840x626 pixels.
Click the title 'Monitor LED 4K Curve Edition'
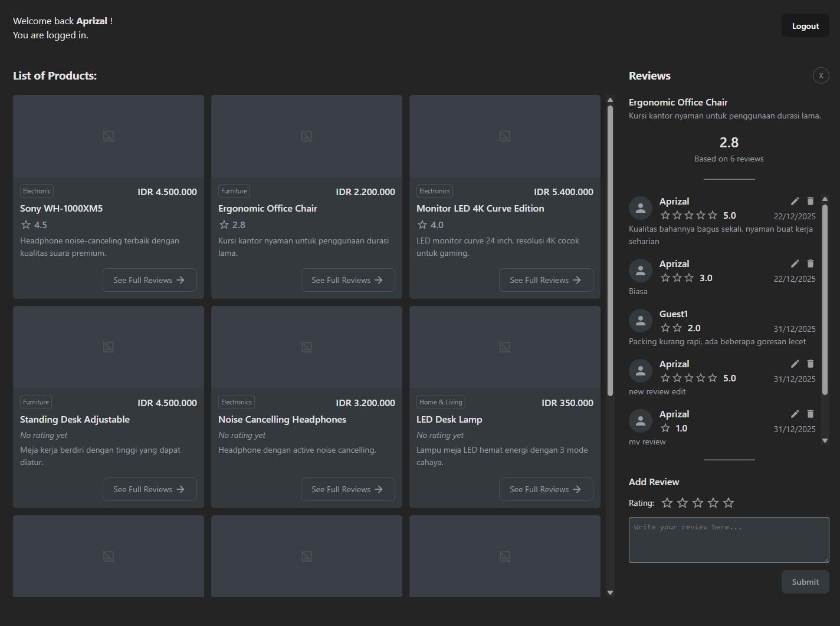[x=480, y=208]
